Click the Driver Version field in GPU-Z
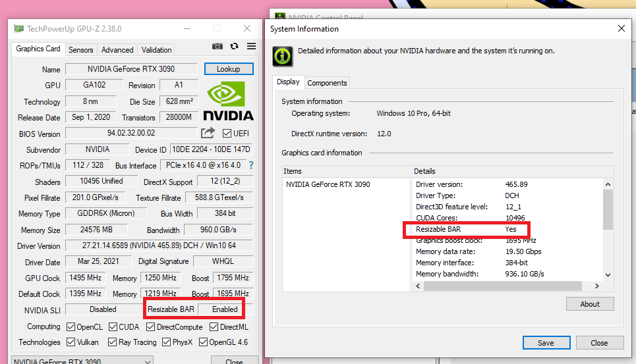The height and width of the screenshot is (364, 636). tap(159, 246)
